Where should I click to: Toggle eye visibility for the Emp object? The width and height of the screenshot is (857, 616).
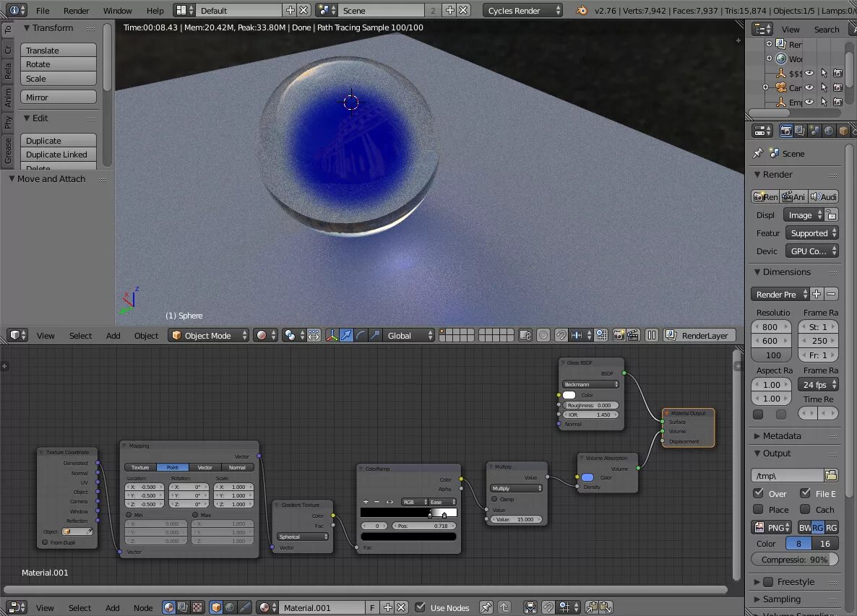pyautogui.click(x=809, y=102)
